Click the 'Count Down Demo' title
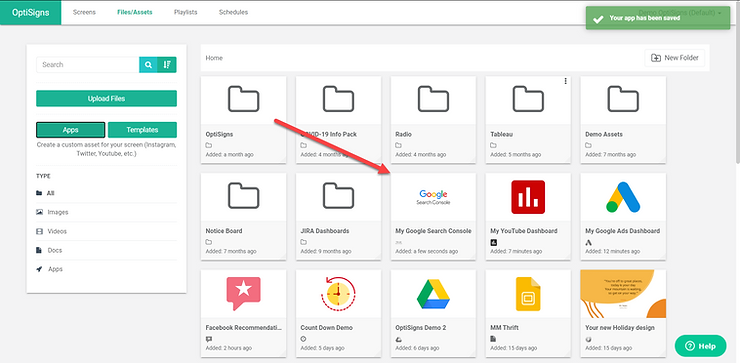Image resolution: width=740 pixels, height=363 pixels. pyautogui.click(x=326, y=328)
